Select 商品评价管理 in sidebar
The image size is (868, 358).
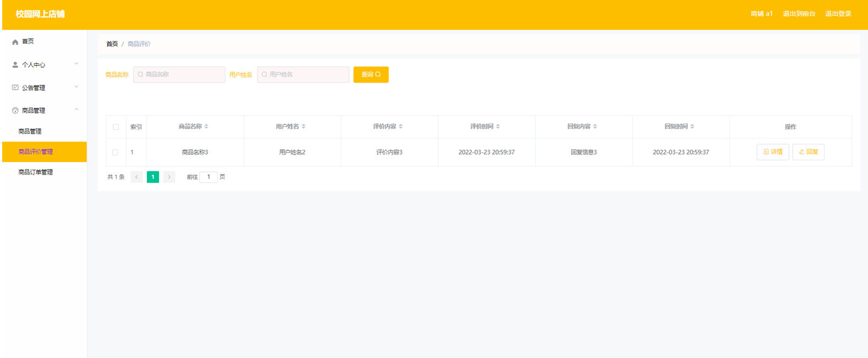click(x=45, y=151)
